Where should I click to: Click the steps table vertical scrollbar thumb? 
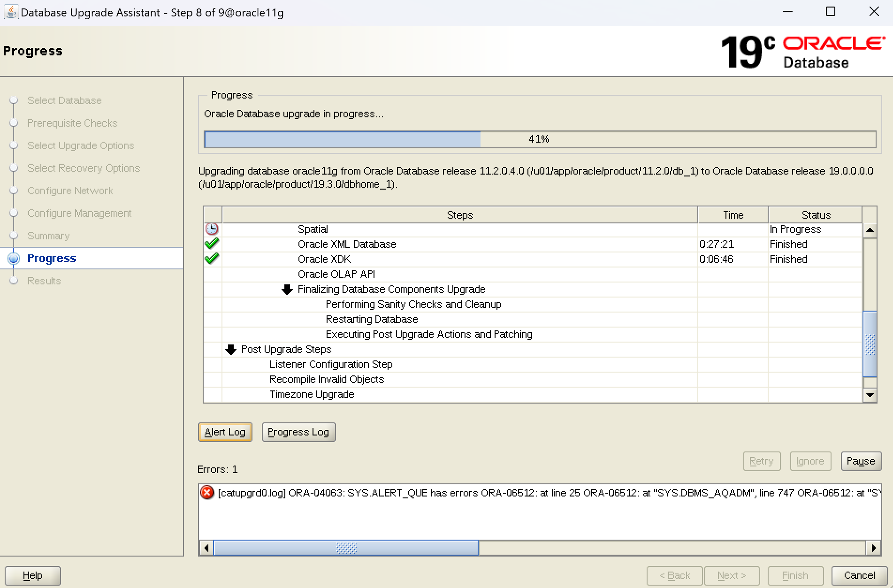point(870,344)
